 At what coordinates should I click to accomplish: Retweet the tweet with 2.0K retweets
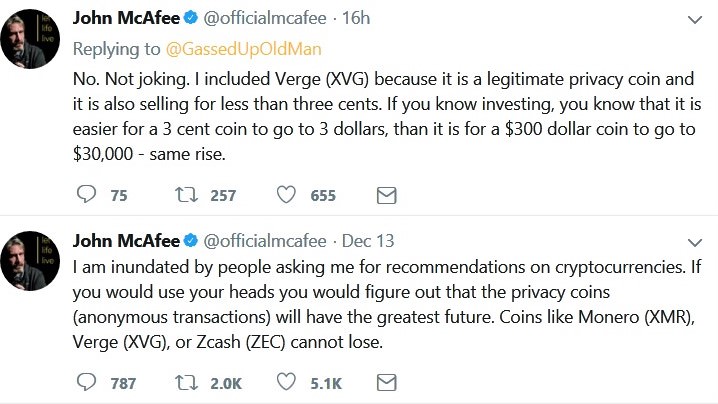186,382
